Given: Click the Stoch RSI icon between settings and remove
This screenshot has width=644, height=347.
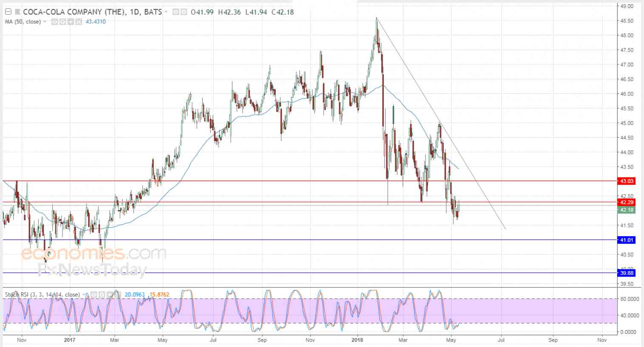Looking at the screenshot, I should (109, 294).
